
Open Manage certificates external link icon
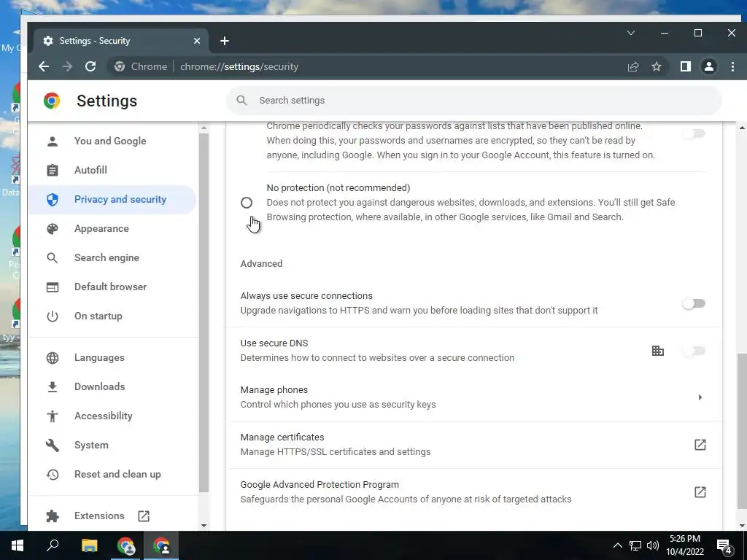coord(700,445)
